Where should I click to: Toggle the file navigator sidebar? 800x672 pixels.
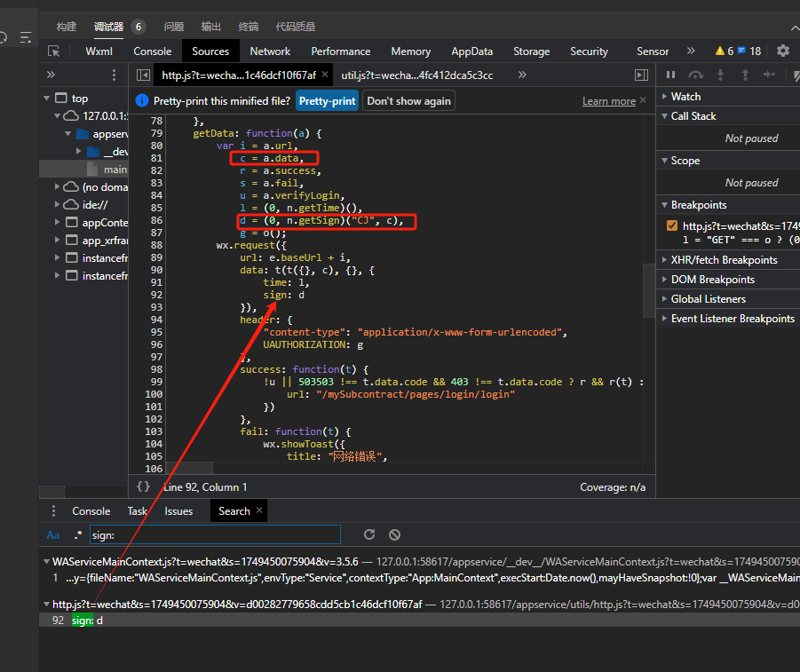click(143, 75)
